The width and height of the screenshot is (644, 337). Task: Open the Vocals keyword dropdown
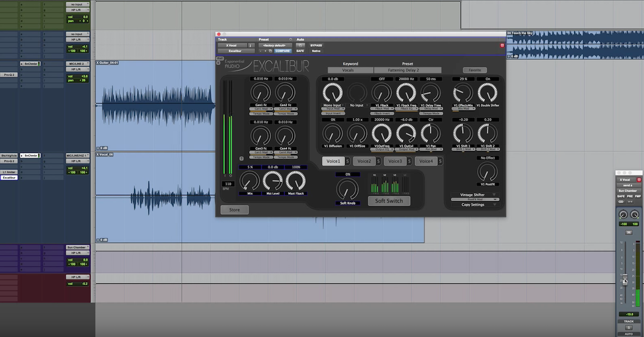click(349, 70)
